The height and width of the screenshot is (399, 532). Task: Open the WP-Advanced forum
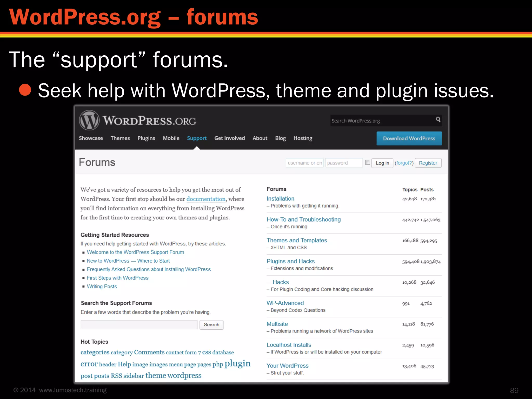285,303
